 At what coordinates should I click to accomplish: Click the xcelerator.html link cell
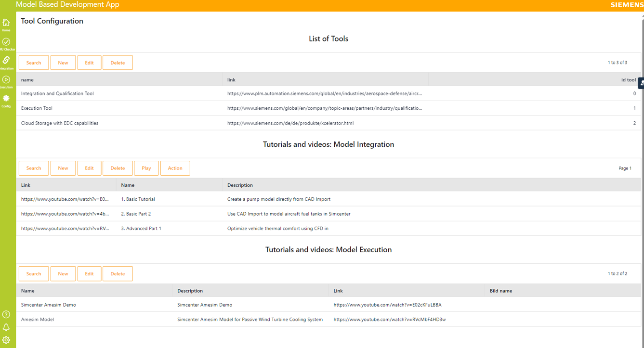[290, 123]
